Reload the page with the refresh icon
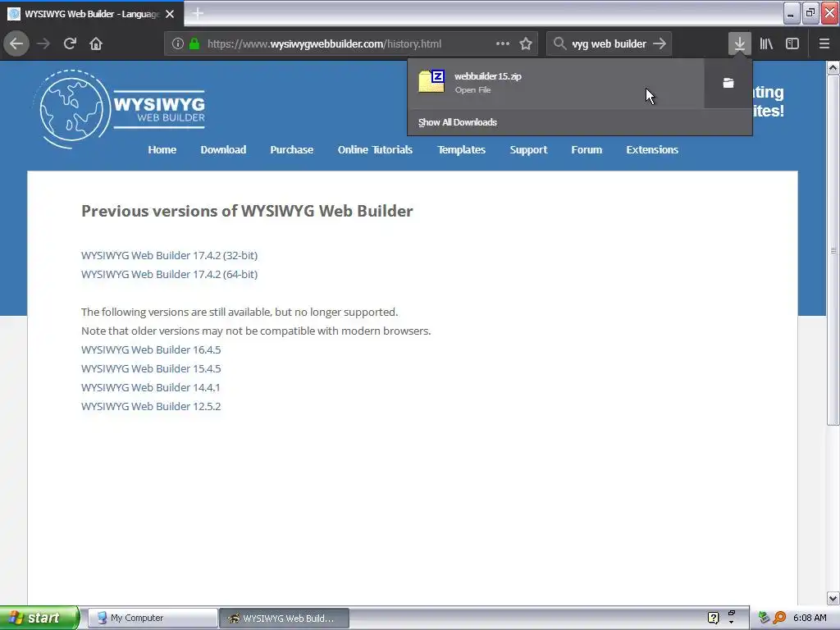840x630 pixels. pos(70,43)
